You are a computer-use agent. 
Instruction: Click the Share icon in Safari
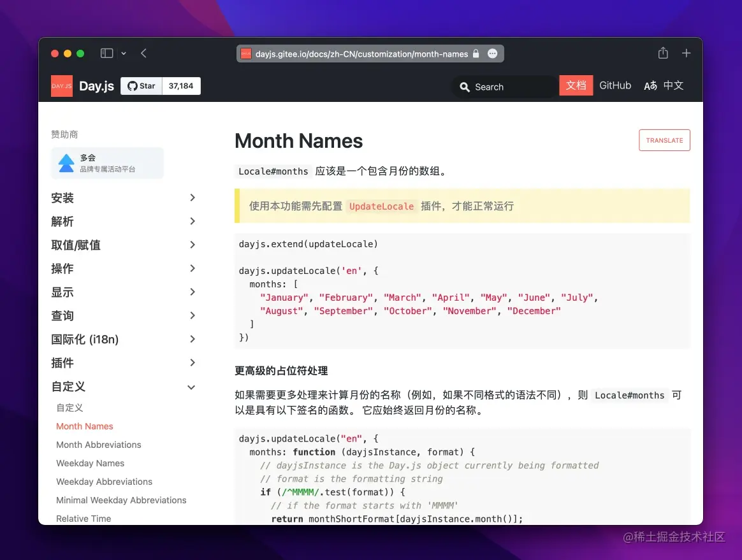pos(663,53)
